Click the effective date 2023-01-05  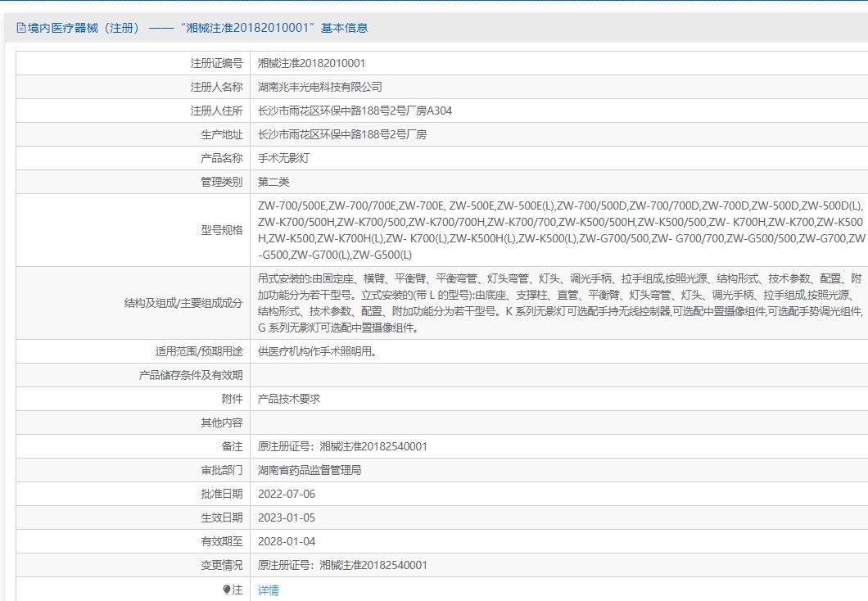[287, 517]
